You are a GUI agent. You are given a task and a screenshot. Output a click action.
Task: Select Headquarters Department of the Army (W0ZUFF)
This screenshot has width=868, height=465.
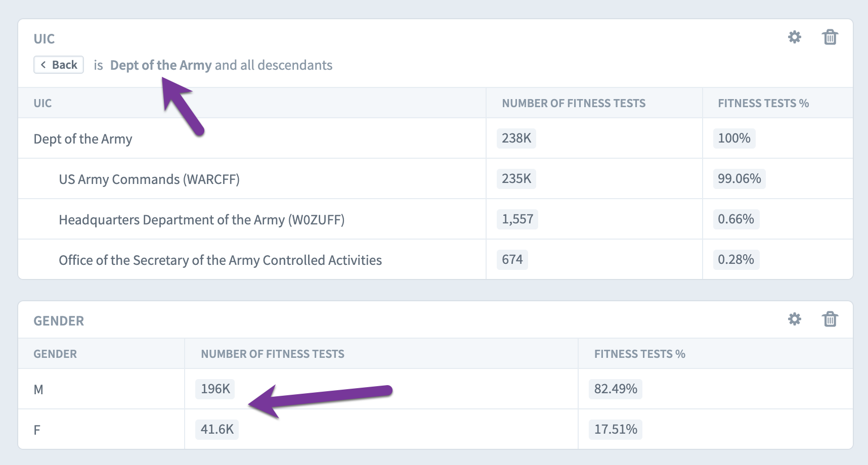click(x=436, y=219)
